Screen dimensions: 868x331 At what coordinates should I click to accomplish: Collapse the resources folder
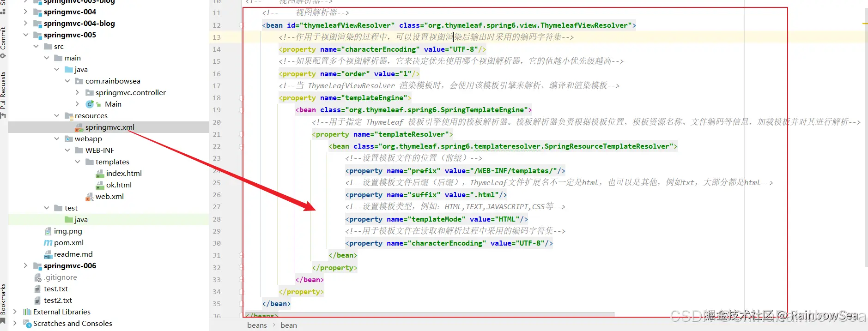click(x=57, y=115)
